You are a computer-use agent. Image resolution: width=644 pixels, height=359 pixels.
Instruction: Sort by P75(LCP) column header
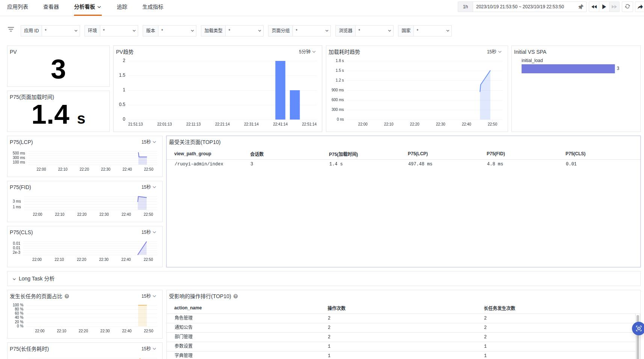[x=418, y=154]
